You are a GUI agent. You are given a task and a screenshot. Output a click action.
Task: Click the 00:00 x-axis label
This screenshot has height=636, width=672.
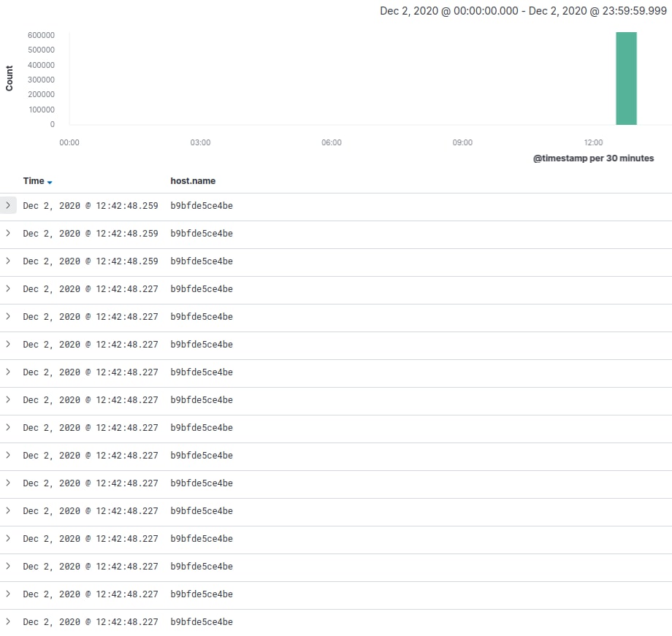[x=69, y=142]
